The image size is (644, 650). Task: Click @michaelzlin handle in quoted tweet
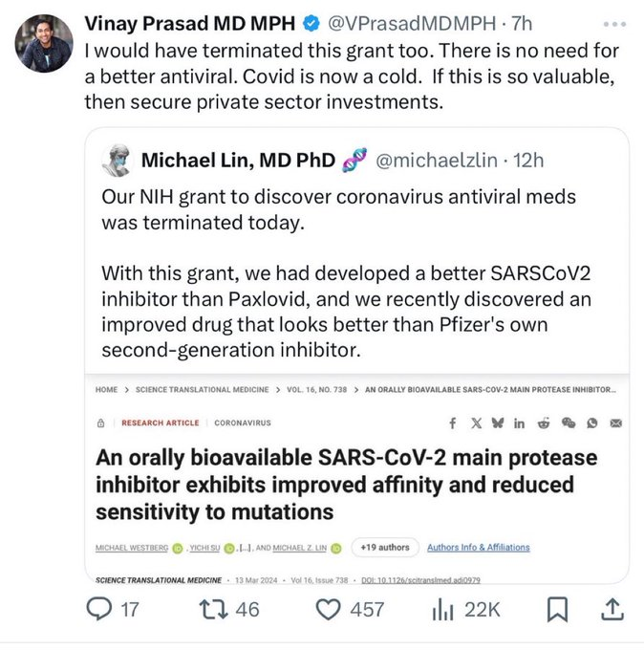coord(438,160)
